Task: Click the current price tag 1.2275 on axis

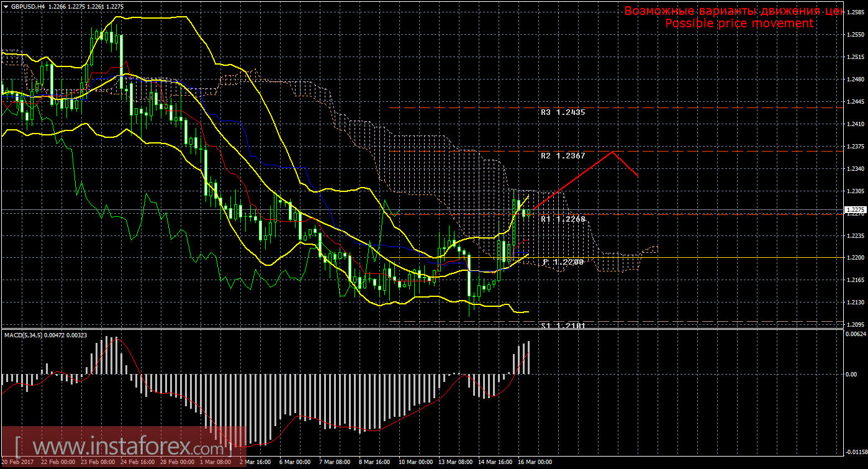Action: click(856, 210)
